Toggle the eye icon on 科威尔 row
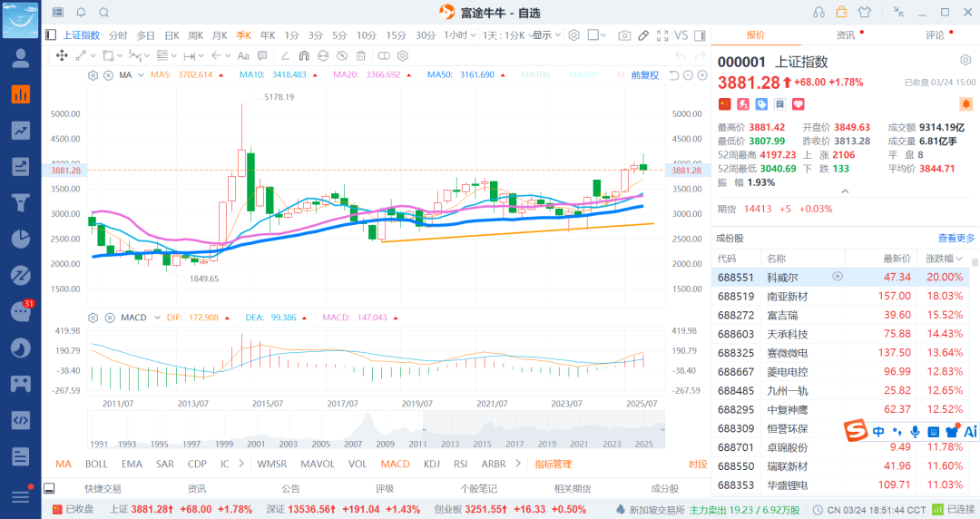The height and width of the screenshot is (519, 980). coord(838,277)
